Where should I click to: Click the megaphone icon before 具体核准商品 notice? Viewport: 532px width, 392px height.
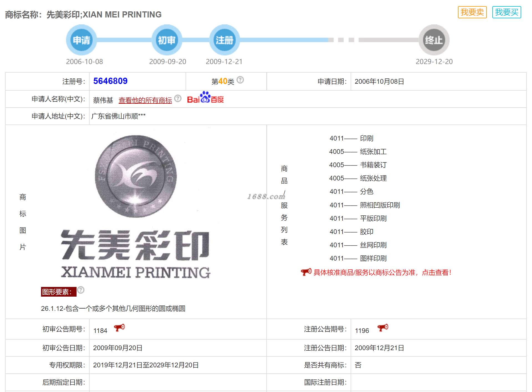click(x=306, y=272)
